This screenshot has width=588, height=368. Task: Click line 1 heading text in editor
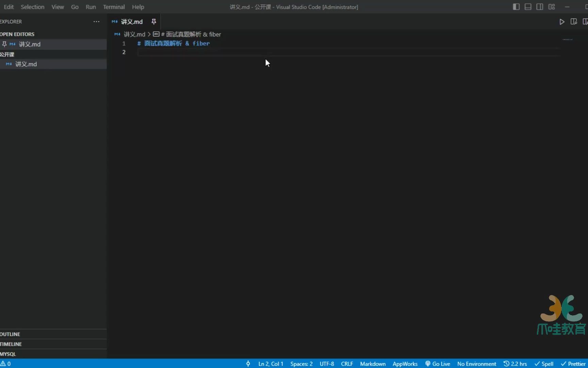tap(174, 43)
